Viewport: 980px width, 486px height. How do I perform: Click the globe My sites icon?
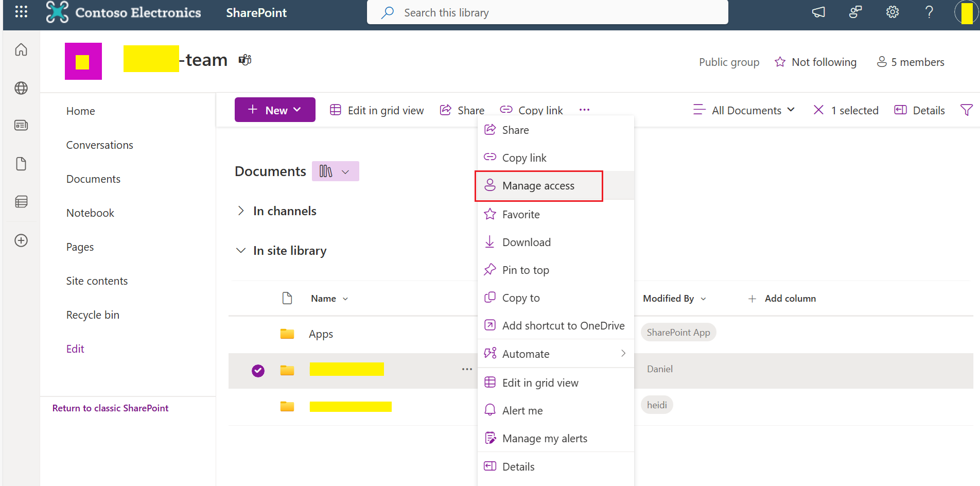coord(21,88)
